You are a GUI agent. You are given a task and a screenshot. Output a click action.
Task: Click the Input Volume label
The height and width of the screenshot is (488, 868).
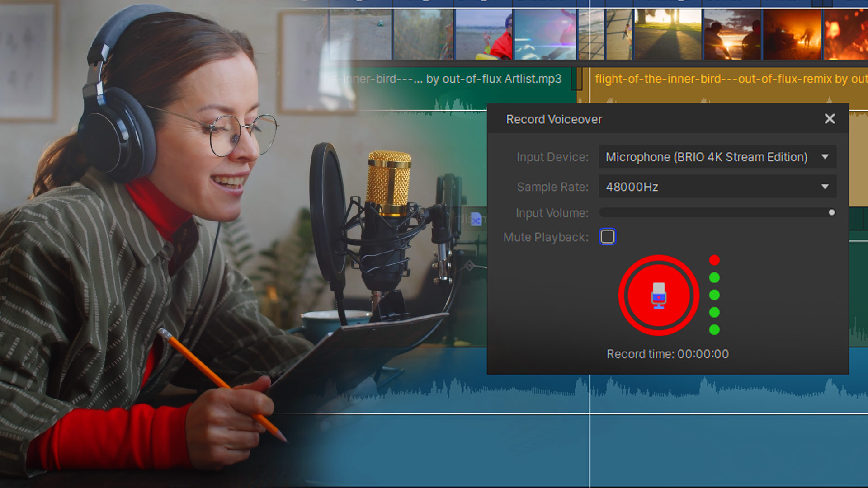552,213
